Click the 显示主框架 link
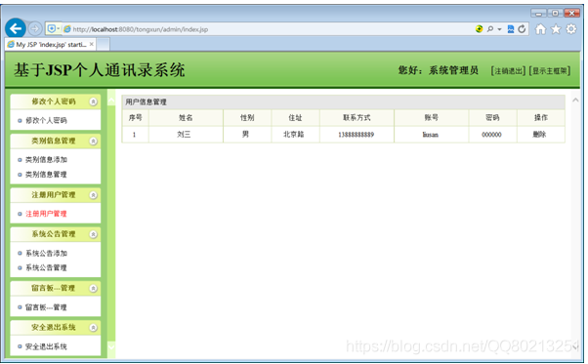Viewport: 588px width, 364px height. click(550, 71)
